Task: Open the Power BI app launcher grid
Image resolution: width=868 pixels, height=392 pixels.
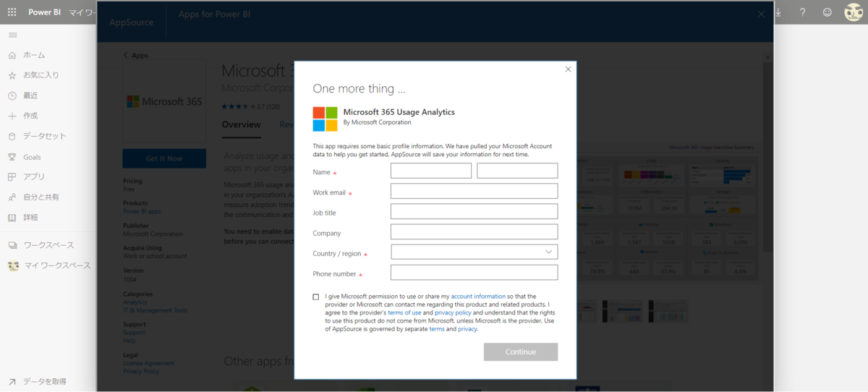Action: [12, 12]
